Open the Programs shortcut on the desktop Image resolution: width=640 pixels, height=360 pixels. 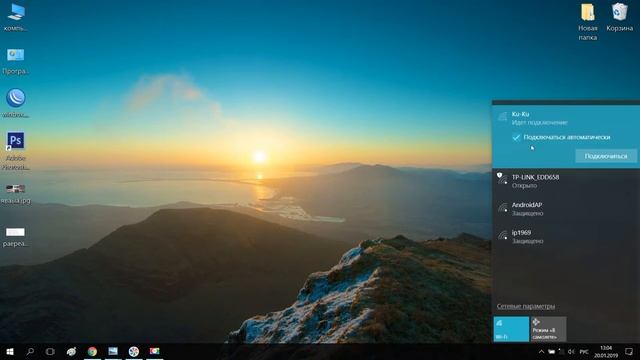(x=16, y=61)
